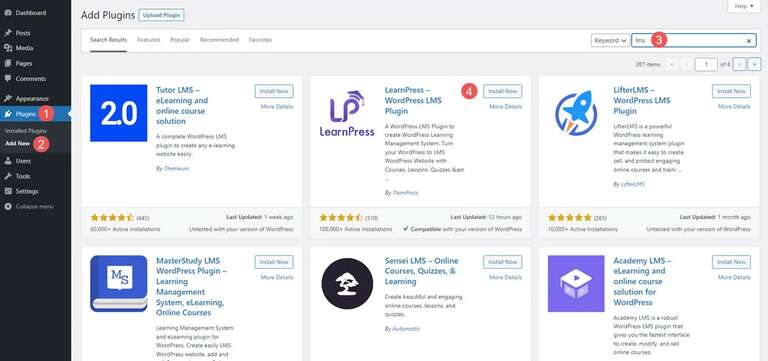
Task: Install MasterStudy LMS plugin now
Action: pos(274,262)
